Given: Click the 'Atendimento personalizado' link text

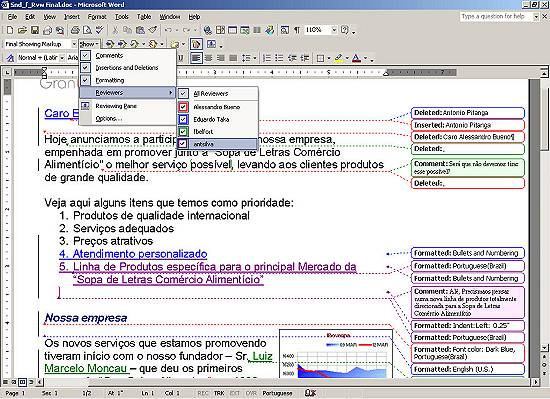Looking at the screenshot, I should tap(140, 253).
